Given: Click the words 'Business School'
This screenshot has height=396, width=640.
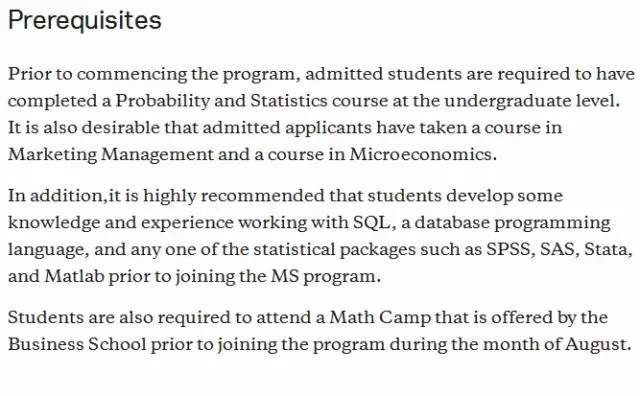Looking at the screenshot, I should coord(77,344).
